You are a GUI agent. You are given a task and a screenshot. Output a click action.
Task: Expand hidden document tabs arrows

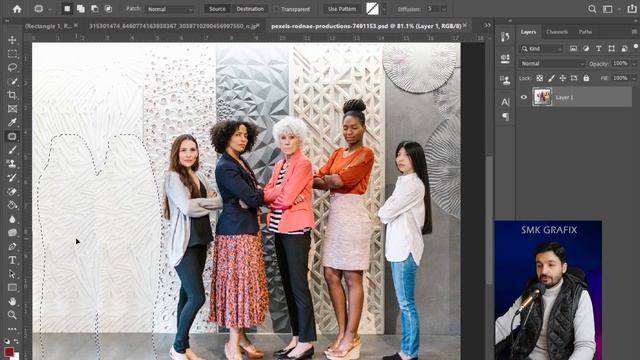pos(487,25)
